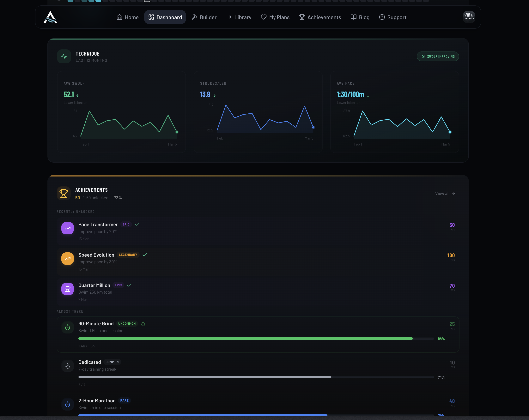The height and width of the screenshot is (420, 529).
Task: Click the app logo in navbar
Action: tap(50, 17)
